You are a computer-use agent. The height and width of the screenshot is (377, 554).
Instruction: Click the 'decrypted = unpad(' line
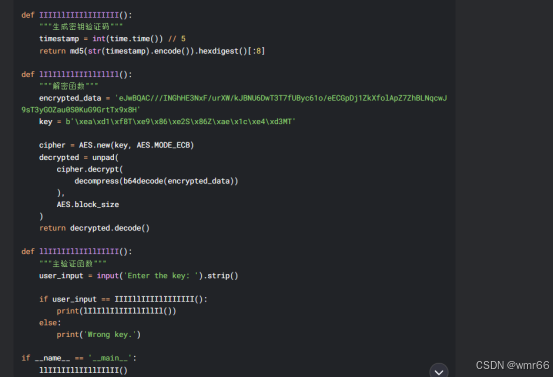[x=79, y=157]
